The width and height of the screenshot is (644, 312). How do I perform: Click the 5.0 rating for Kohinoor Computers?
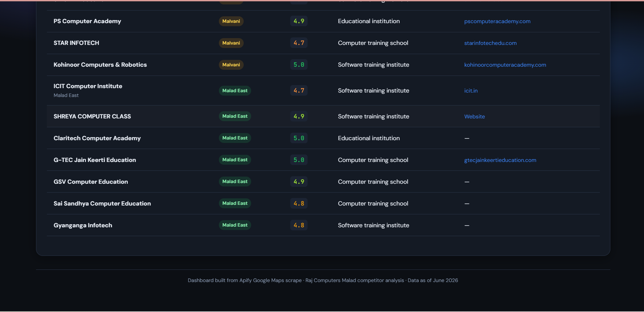(x=299, y=65)
